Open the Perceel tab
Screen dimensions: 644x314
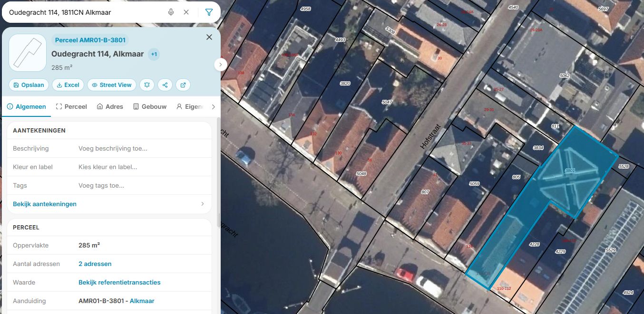click(71, 107)
